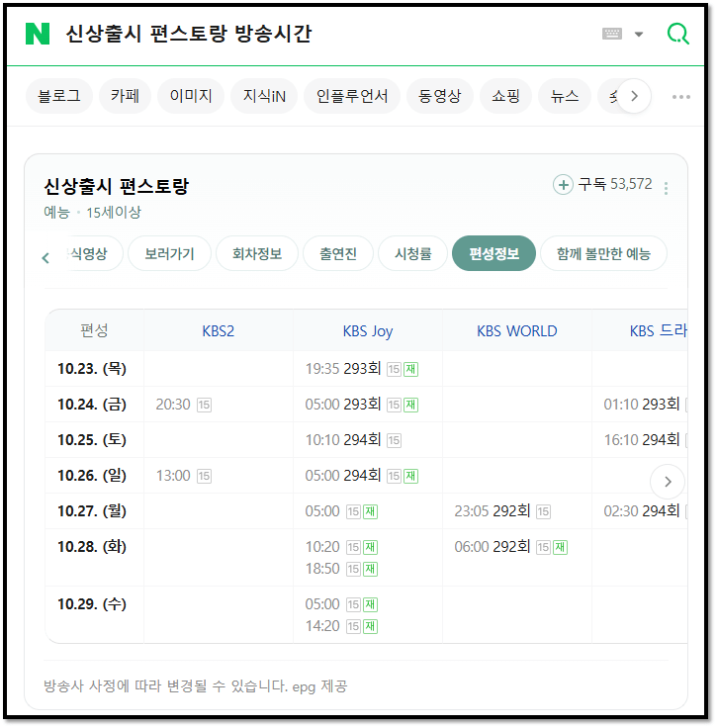Image resolution: width=717 pixels, height=728 pixels.
Task: Switch to the 지식iN category
Action: tap(264, 96)
